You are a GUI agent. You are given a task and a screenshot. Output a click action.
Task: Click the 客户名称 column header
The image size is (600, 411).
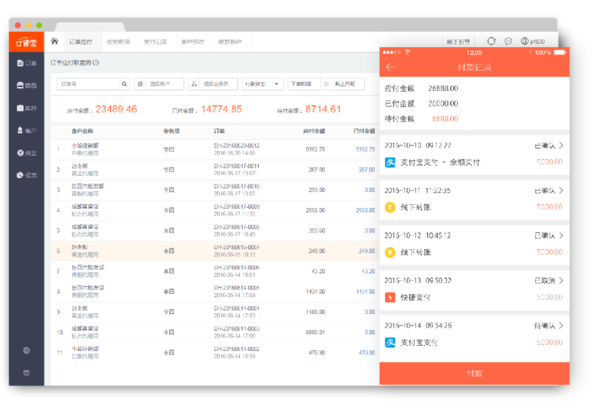pos(82,131)
